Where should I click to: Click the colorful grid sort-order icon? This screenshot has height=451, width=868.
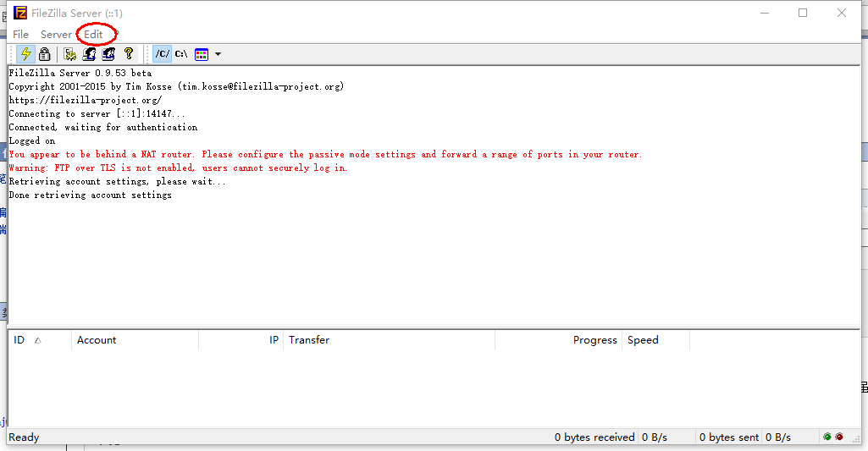coord(202,54)
